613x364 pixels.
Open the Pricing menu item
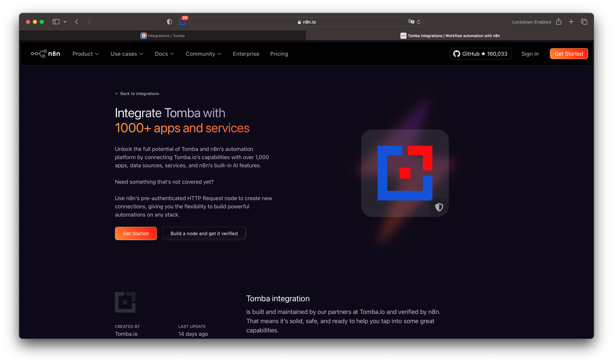[279, 54]
